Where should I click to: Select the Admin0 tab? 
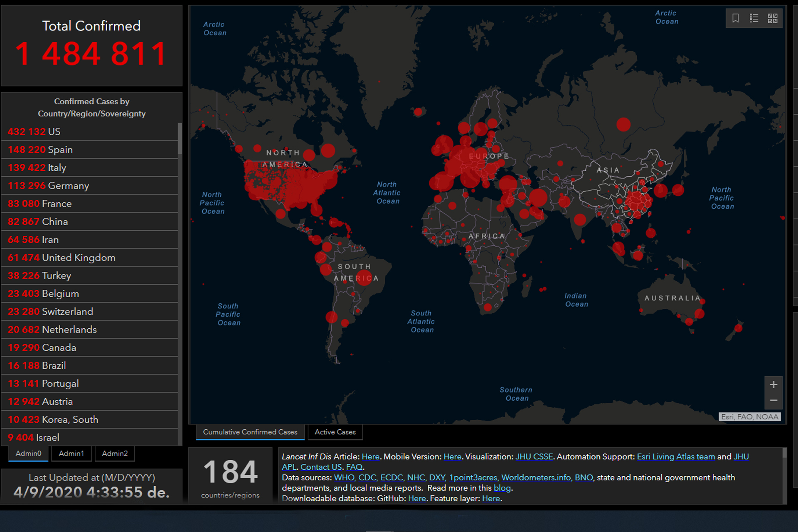pos(28,453)
